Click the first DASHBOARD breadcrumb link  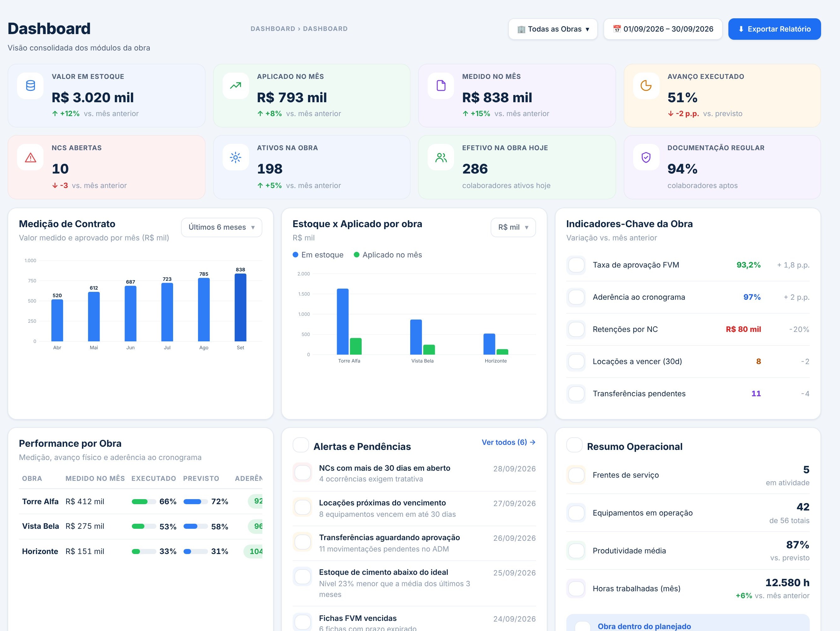[x=273, y=29]
